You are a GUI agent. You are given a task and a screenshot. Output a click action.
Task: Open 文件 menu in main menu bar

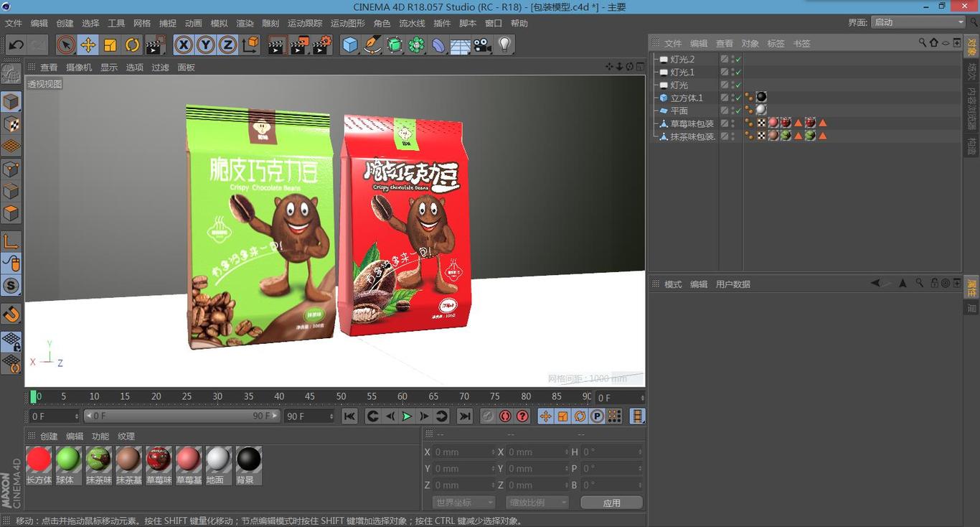coord(14,23)
